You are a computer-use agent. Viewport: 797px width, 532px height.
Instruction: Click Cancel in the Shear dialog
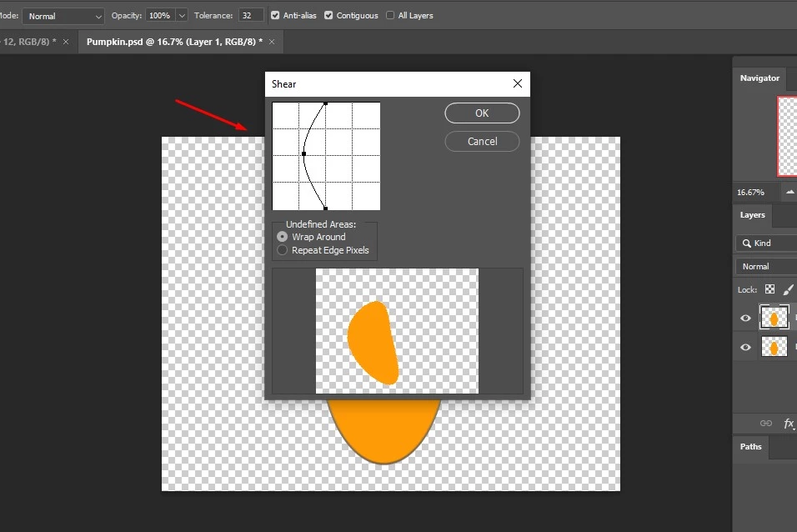(x=482, y=142)
